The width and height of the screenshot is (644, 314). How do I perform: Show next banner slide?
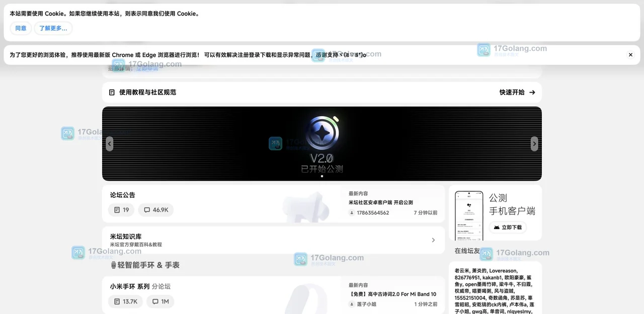(x=534, y=144)
